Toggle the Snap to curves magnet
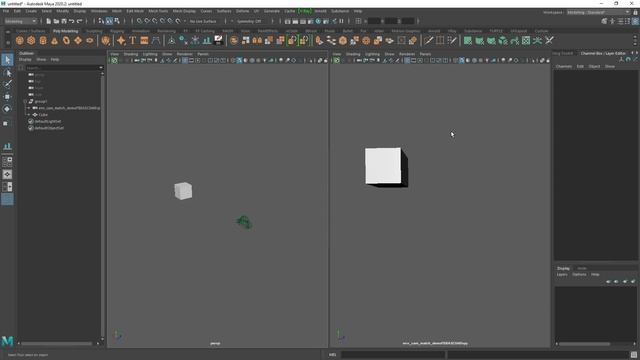 pyautogui.click(x=147, y=21)
